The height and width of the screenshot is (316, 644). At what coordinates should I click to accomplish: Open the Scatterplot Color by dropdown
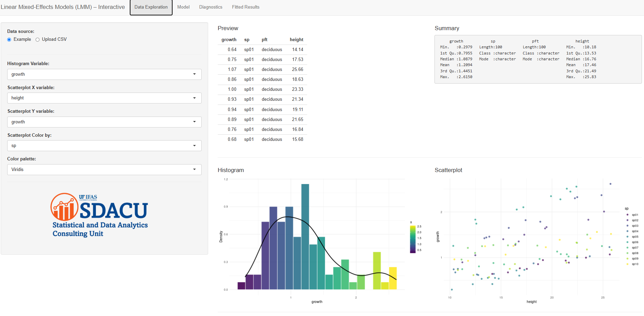(x=104, y=145)
